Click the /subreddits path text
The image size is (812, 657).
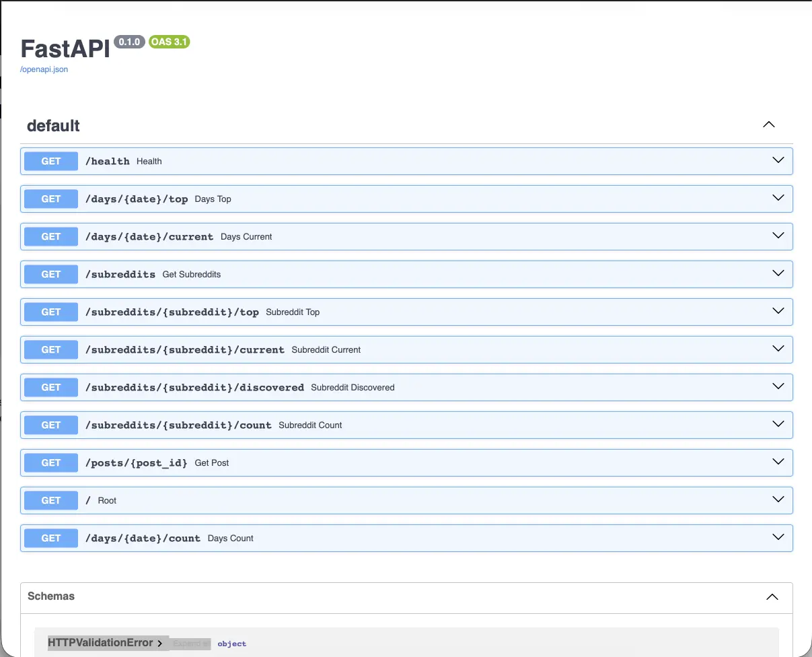tap(120, 274)
